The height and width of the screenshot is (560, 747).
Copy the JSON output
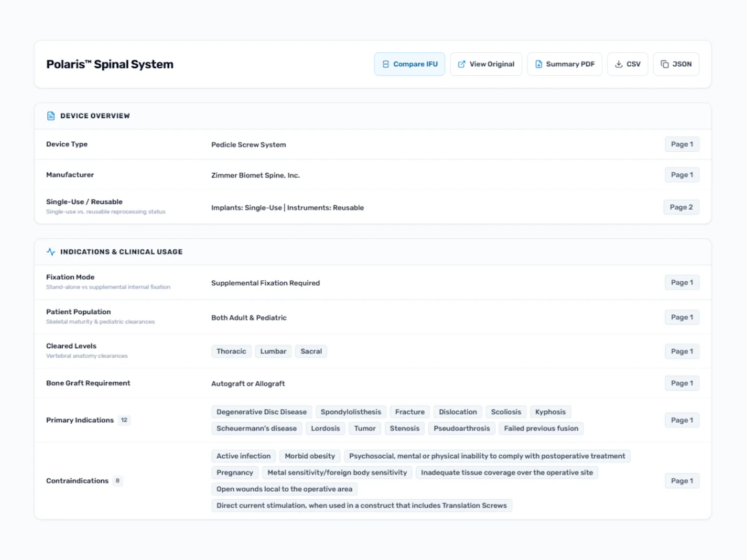coord(676,64)
